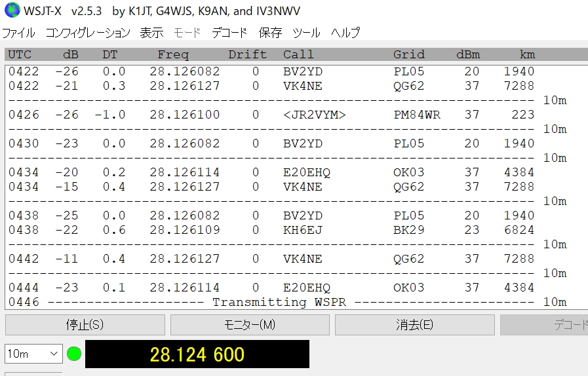Open the ヘルプ menu

345,33
